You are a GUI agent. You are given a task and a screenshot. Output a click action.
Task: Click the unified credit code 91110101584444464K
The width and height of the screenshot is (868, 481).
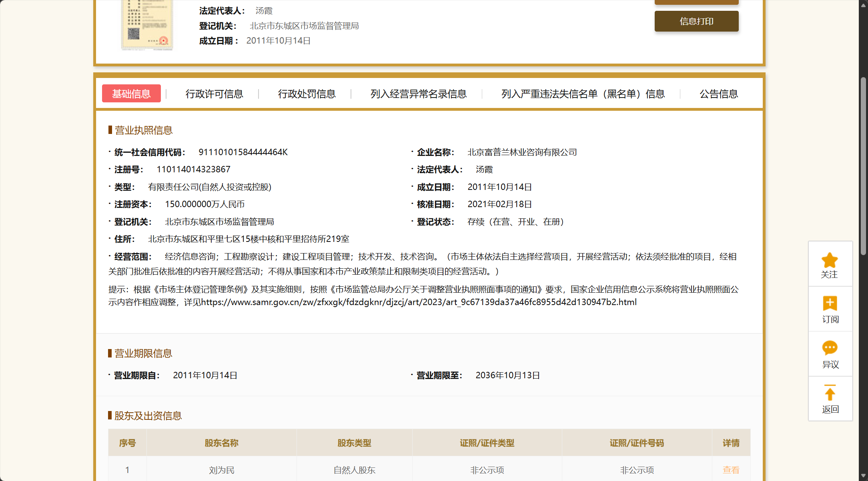pyautogui.click(x=243, y=152)
